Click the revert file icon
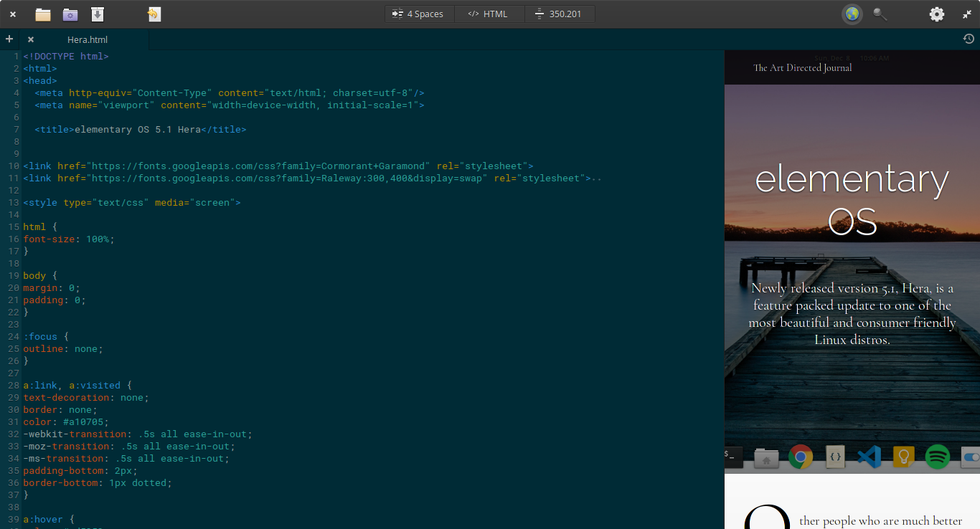Image resolution: width=980 pixels, height=529 pixels. point(154,14)
